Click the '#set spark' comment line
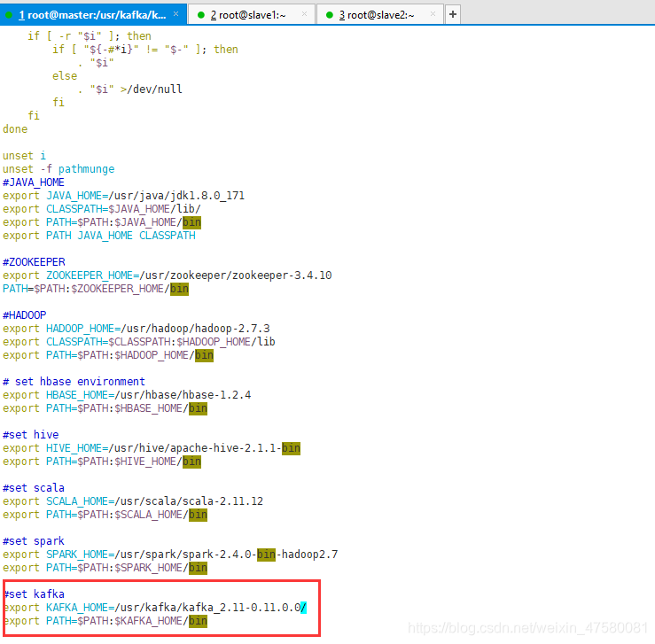The height and width of the screenshot is (644, 655). [x=34, y=541]
